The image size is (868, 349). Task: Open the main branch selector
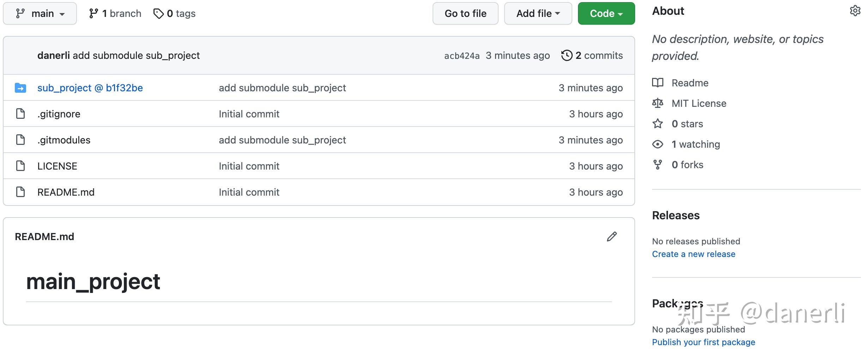40,13
